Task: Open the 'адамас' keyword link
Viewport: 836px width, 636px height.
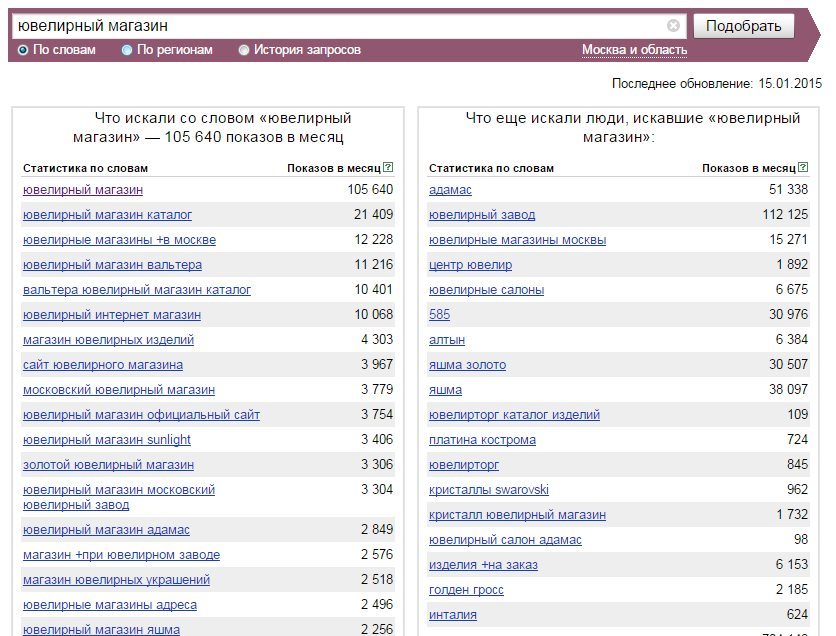Action: click(450, 190)
